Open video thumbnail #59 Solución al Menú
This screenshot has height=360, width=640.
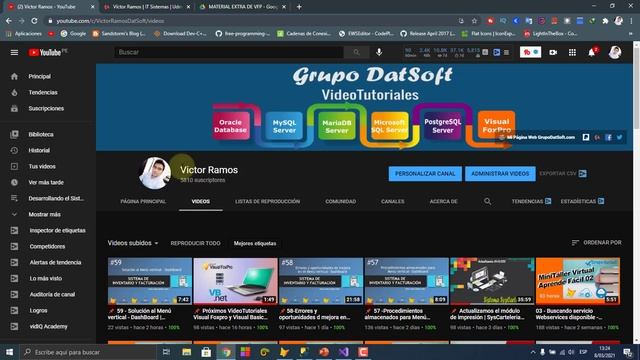(149, 281)
